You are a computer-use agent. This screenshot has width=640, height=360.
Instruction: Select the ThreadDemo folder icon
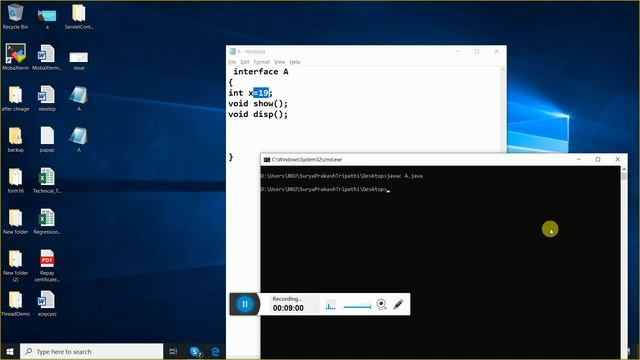16,304
